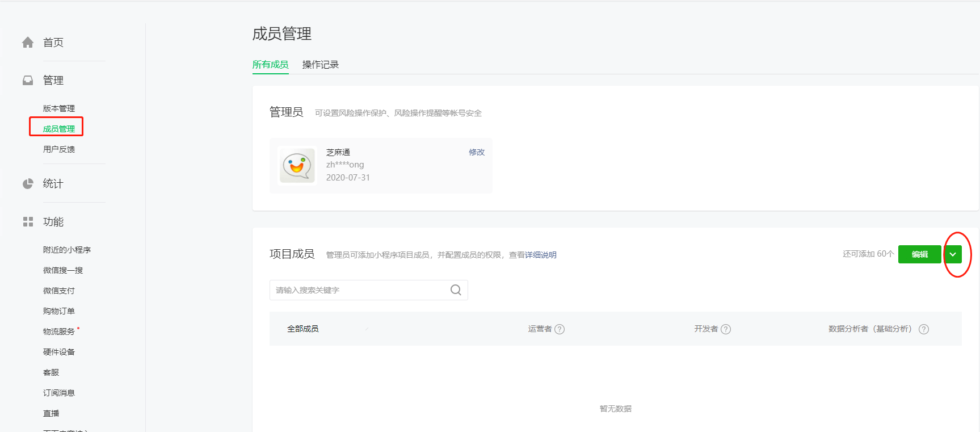Open the 详细说明 link

(x=540, y=255)
